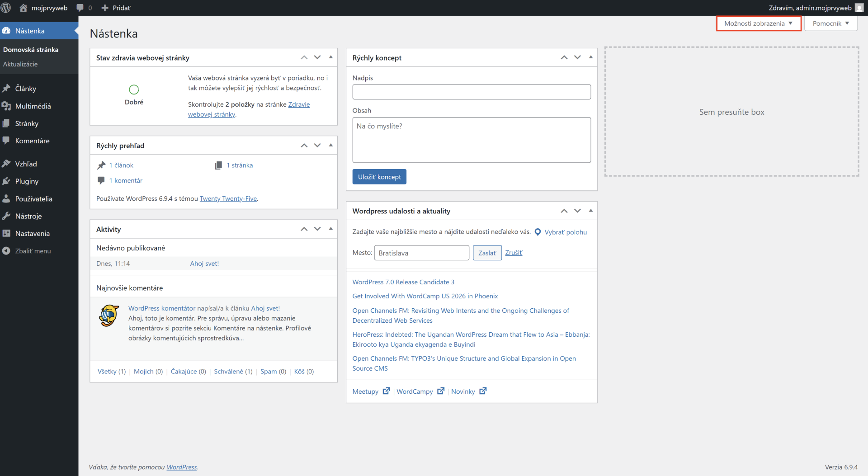Viewport: 868px width, 476px height.
Task: Click the Články pin icon
Action: [x=6, y=89]
